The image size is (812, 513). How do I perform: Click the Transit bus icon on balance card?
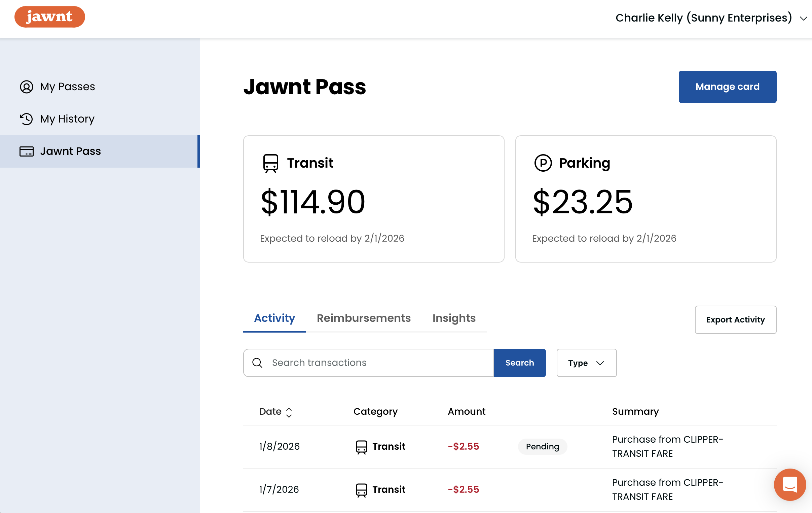270,163
